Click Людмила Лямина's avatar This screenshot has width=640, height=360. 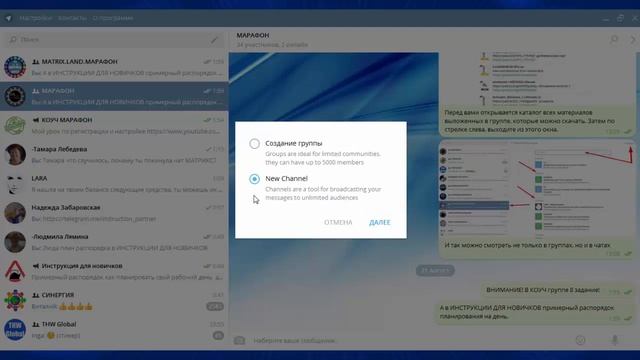(x=15, y=242)
